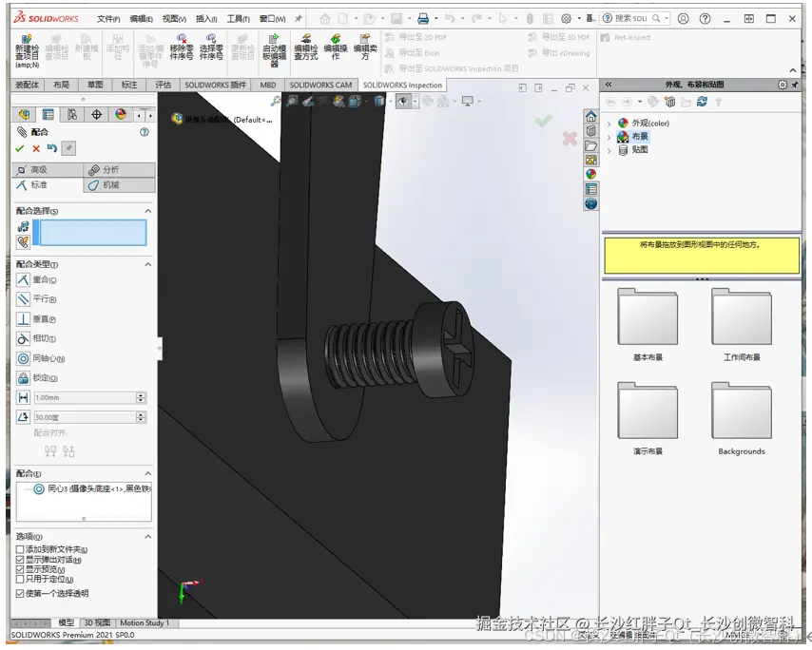Switch to SOLIDWORKS CAM ribbon tab
The width and height of the screenshot is (812, 650).
tap(320, 85)
